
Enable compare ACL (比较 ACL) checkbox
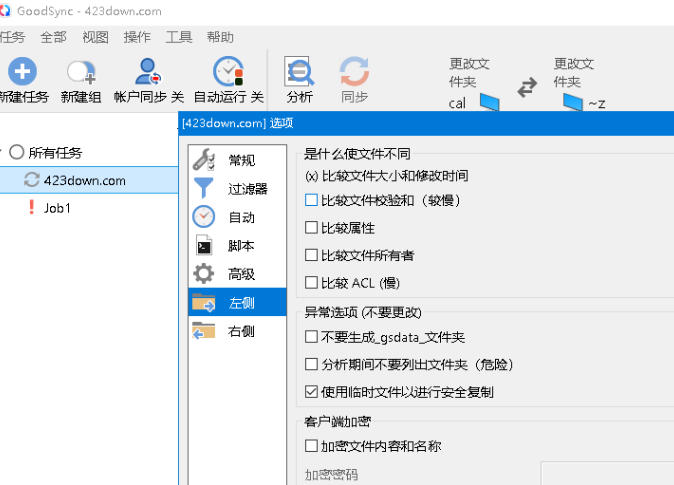click(x=311, y=282)
